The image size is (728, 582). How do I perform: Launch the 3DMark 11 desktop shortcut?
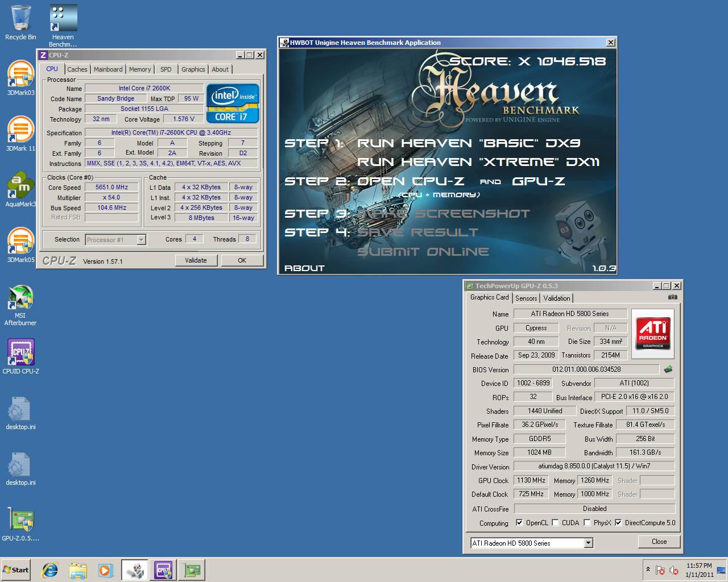[x=20, y=134]
